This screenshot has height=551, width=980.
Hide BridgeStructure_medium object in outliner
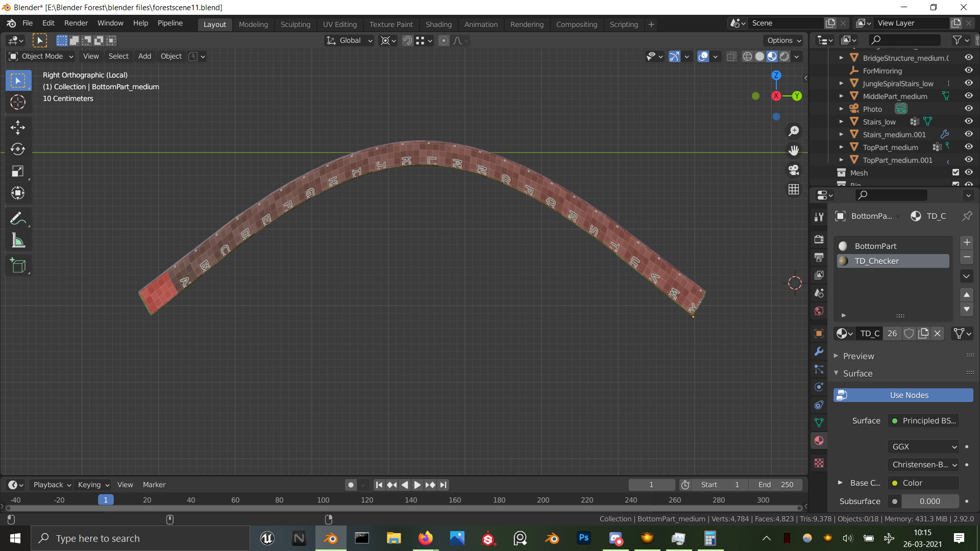(968, 58)
